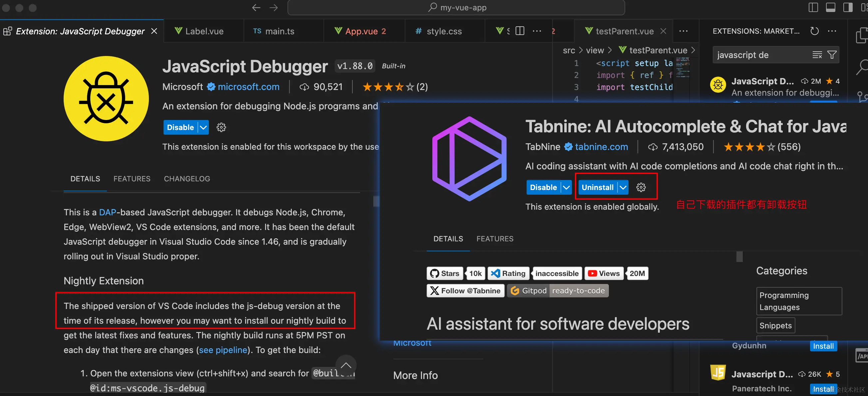This screenshot has width=868, height=396.
Task: Click the Tabnine extension manage gear icon
Action: 641,187
